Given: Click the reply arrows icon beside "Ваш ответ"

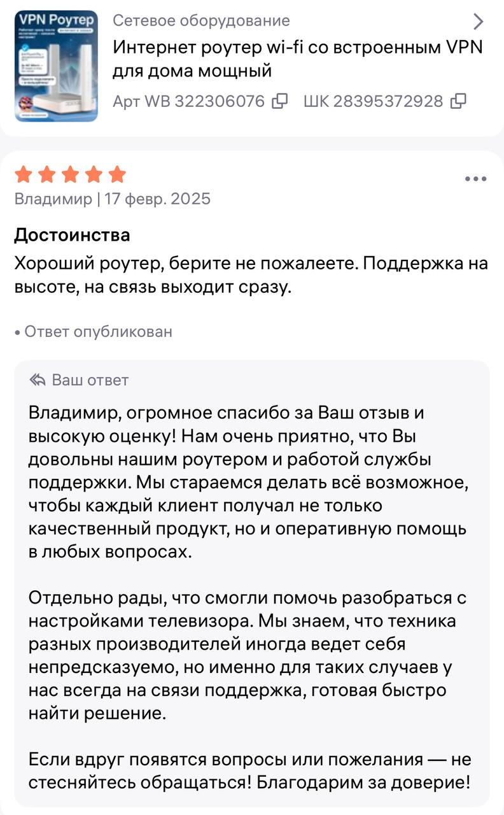Looking at the screenshot, I should click(38, 381).
